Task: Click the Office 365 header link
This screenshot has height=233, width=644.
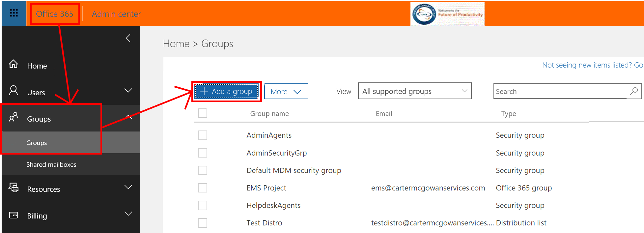Action: click(x=54, y=14)
